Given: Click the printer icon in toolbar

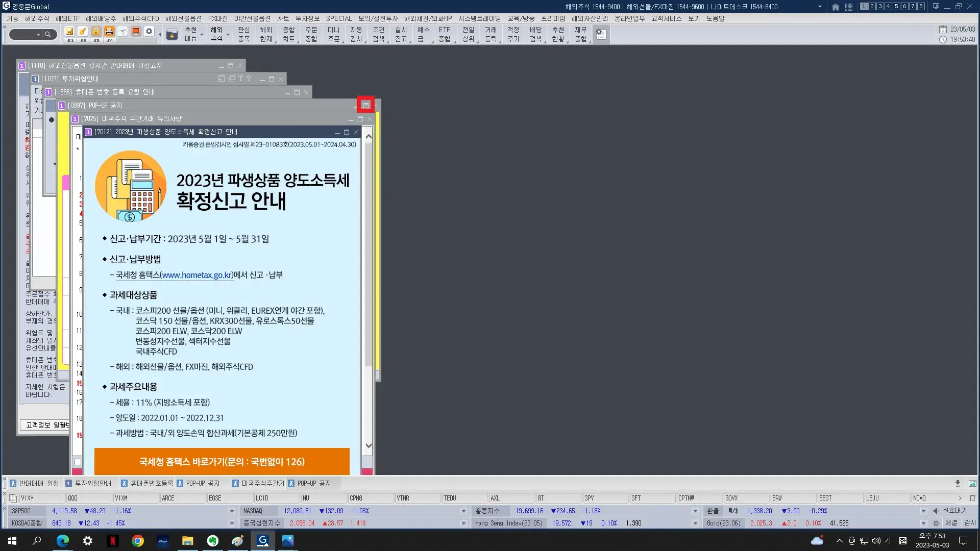Looking at the screenshot, I should coord(109,31).
